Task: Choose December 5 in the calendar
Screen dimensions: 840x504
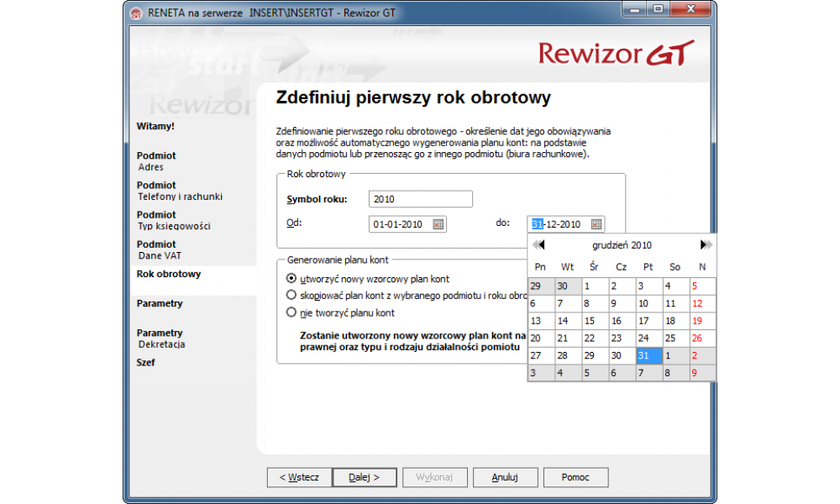Action: click(702, 286)
